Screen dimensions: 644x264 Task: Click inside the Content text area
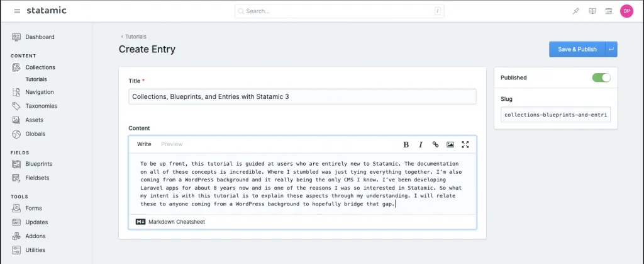point(303,184)
